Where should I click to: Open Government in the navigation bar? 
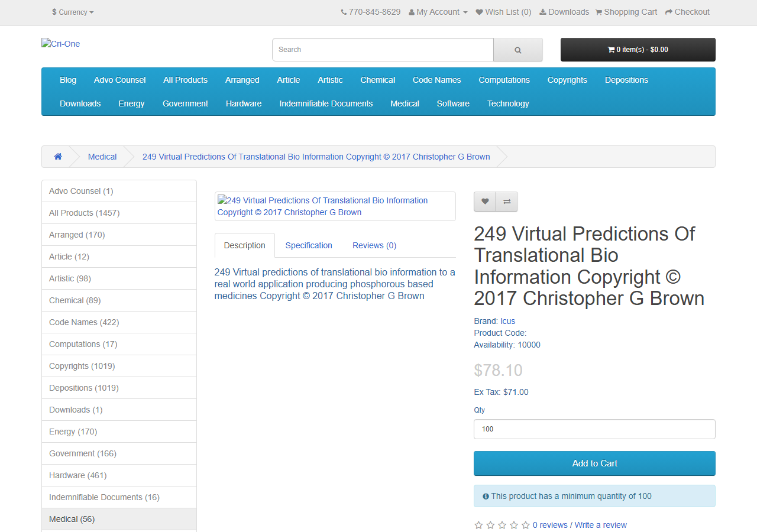pos(185,103)
